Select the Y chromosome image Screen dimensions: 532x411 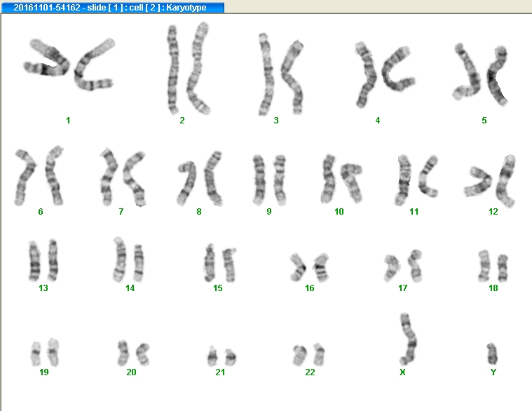click(x=492, y=353)
